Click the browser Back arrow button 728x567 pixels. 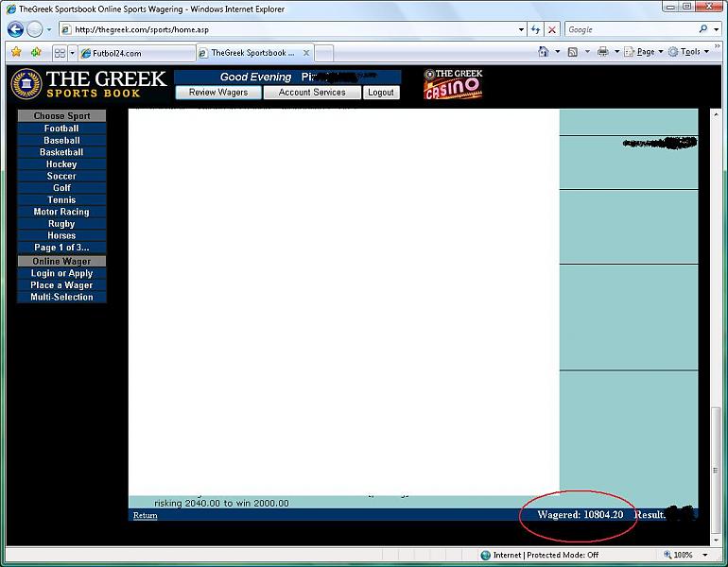[x=15, y=29]
